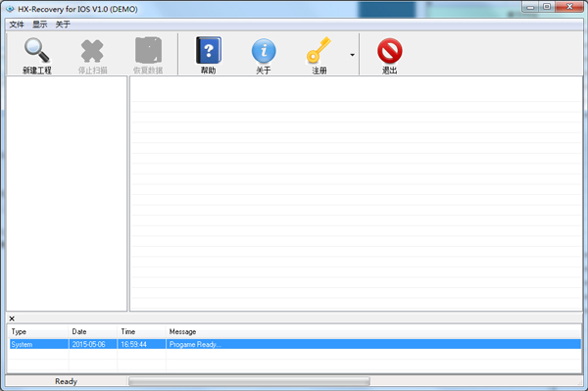Click the red 退出 exit icon
This screenshot has height=391, width=588.
point(390,51)
